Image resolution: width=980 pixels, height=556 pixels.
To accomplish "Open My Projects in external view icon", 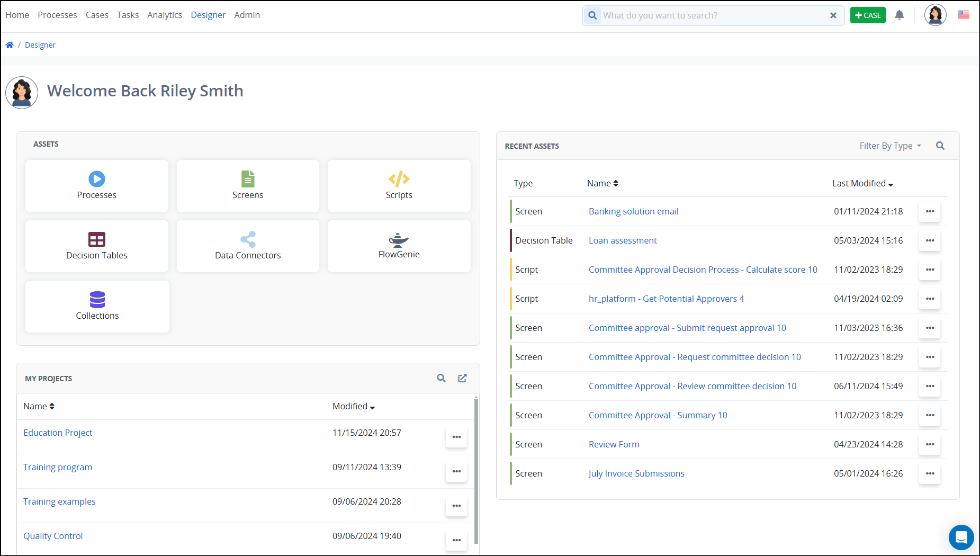I will 463,378.
